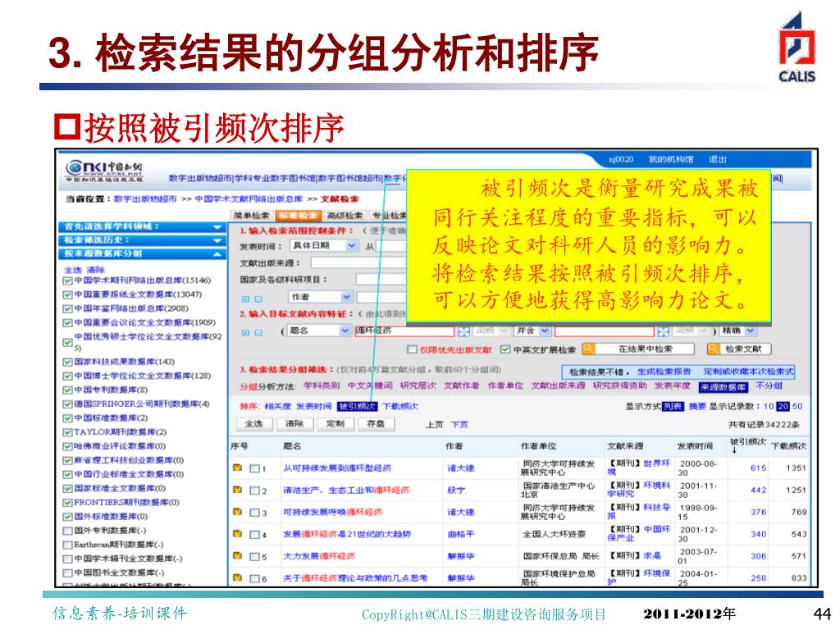
Task: Go to next page via 下页 link
Action: 459,424
